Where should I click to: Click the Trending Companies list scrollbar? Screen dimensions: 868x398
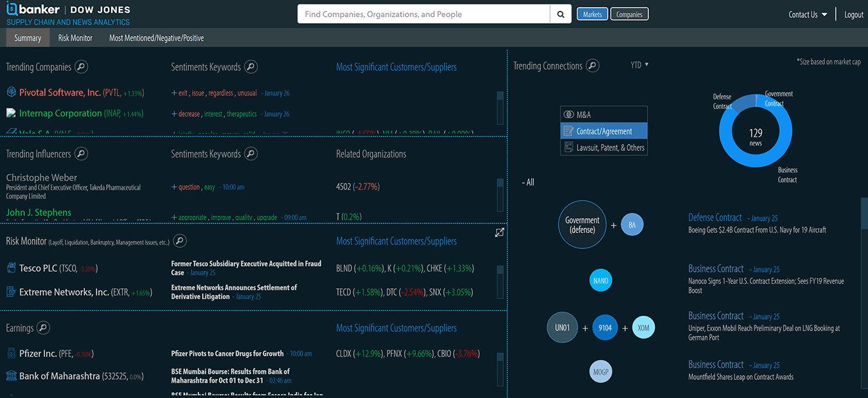click(500, 107)
